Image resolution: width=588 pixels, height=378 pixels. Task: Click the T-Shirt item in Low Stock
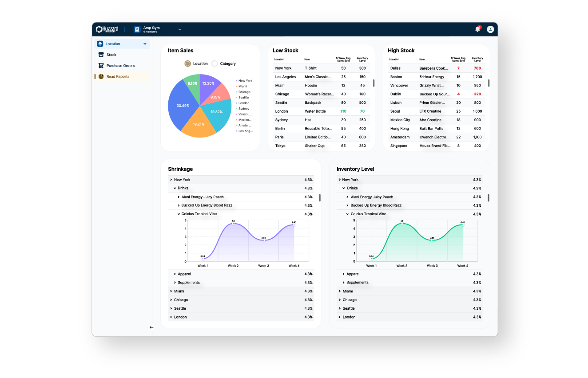tap(311, 68)
